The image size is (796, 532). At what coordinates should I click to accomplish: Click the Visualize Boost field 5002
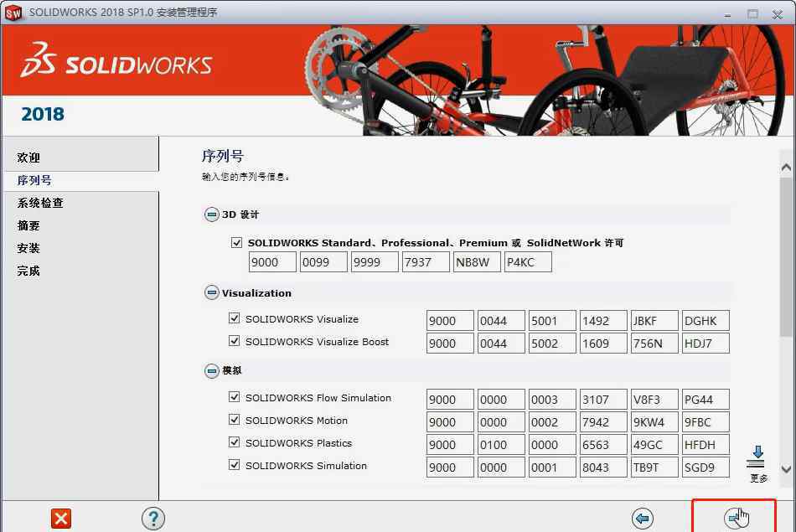pyautogui.click(x=552, y=343)
